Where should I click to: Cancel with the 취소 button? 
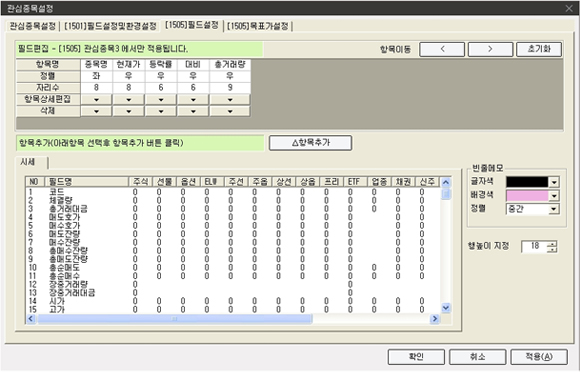(x=478, y=357)
